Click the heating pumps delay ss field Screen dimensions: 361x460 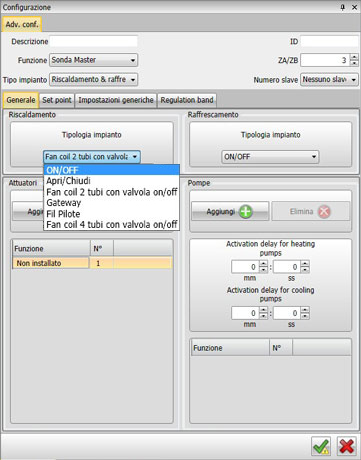point(287,267)
